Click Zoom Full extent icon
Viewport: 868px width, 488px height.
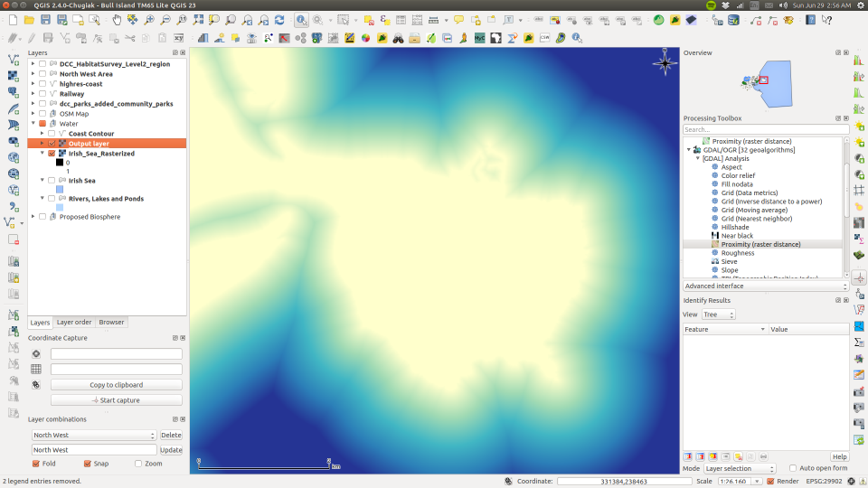point(198,20)
